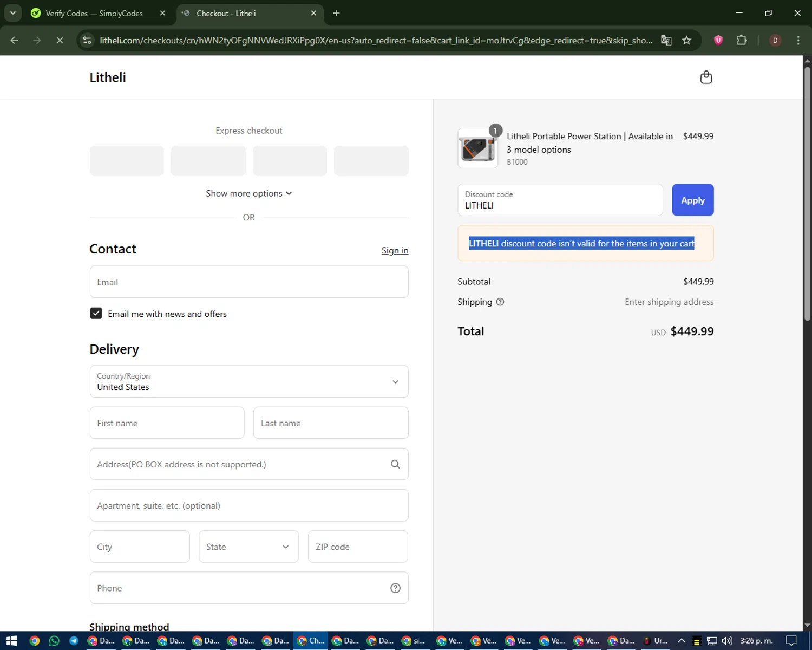This screenshot has height=650, width=812.
Task: Open the State dropdown
Action: (248, 547)
